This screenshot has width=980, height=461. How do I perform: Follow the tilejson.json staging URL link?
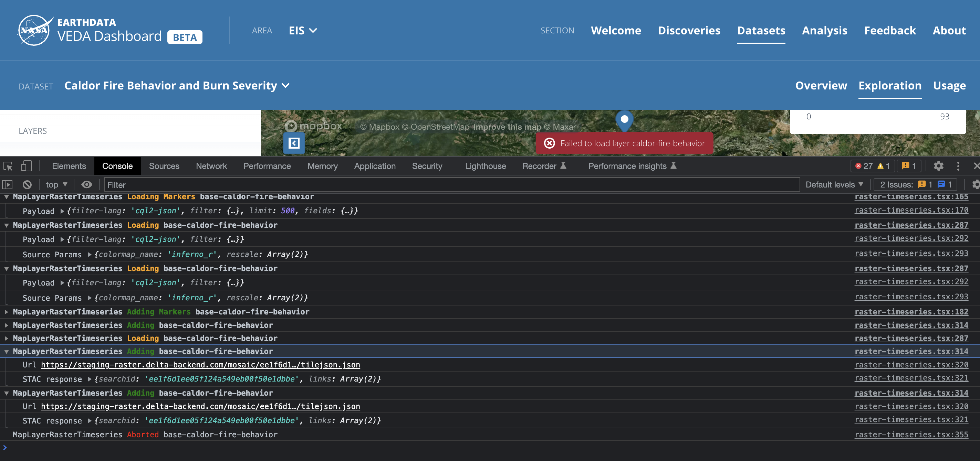pyautogui.click(x=200, y=364)
